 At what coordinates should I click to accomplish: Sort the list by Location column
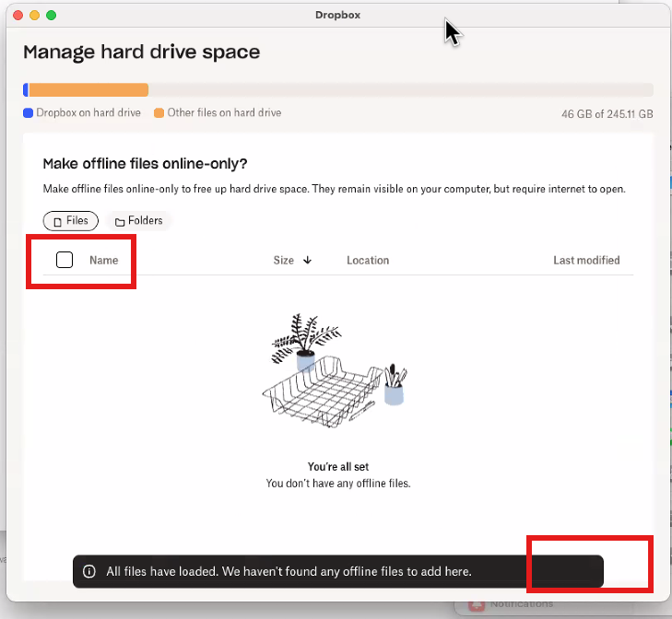coord(368,261)
